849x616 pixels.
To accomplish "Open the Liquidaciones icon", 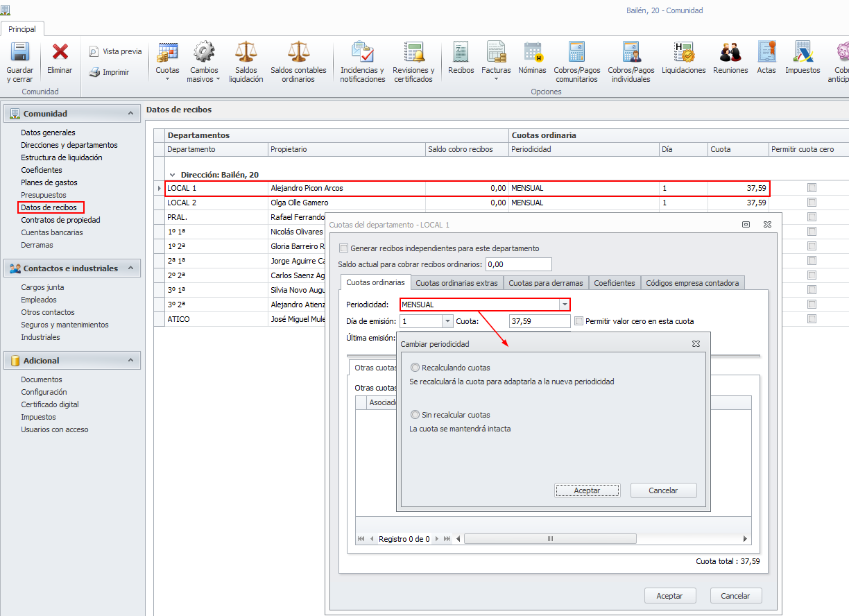I will pos(683,53).
